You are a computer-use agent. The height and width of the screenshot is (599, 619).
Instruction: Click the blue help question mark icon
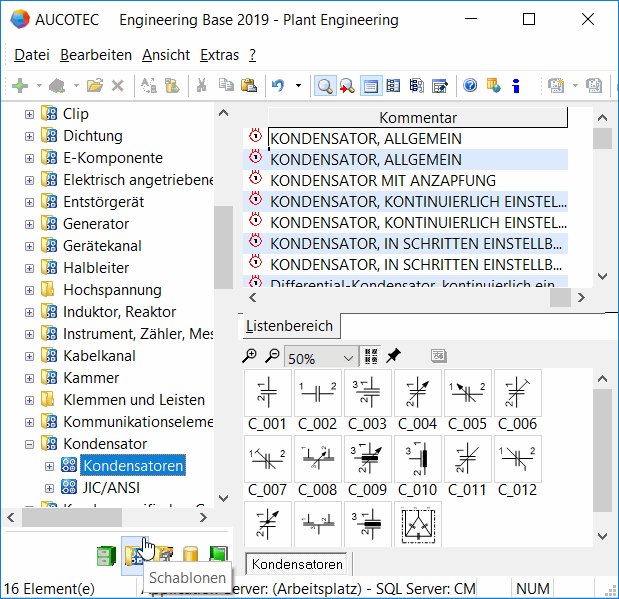click(x=469, y=86)
